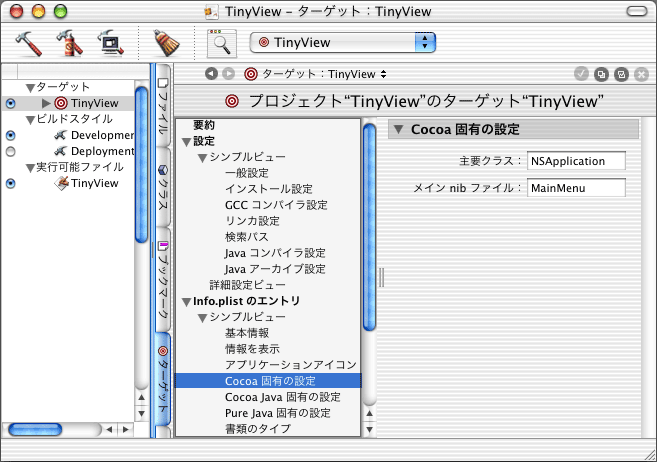Click the TinyView executable app icon
The width and height of the screenshot is (657, 462).
tap(61, 183)
